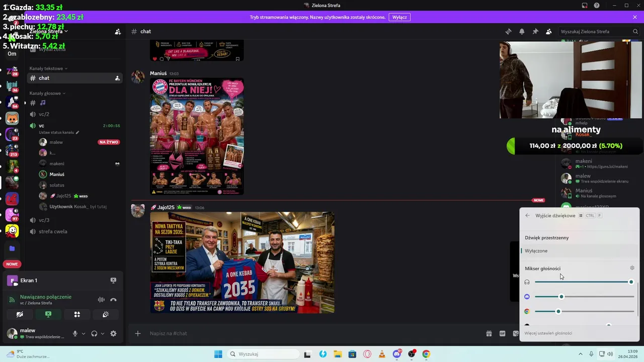This screenshot has width=644, height=362.
Task: Open GIF picker in message bar
Action: pyautogui.click(x=502, y=333)
